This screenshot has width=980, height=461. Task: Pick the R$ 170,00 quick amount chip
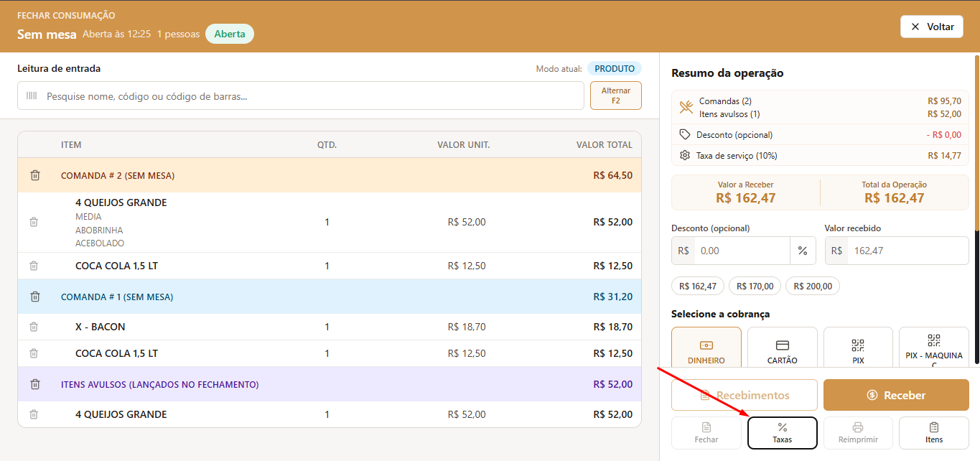[x=755, y=286]
